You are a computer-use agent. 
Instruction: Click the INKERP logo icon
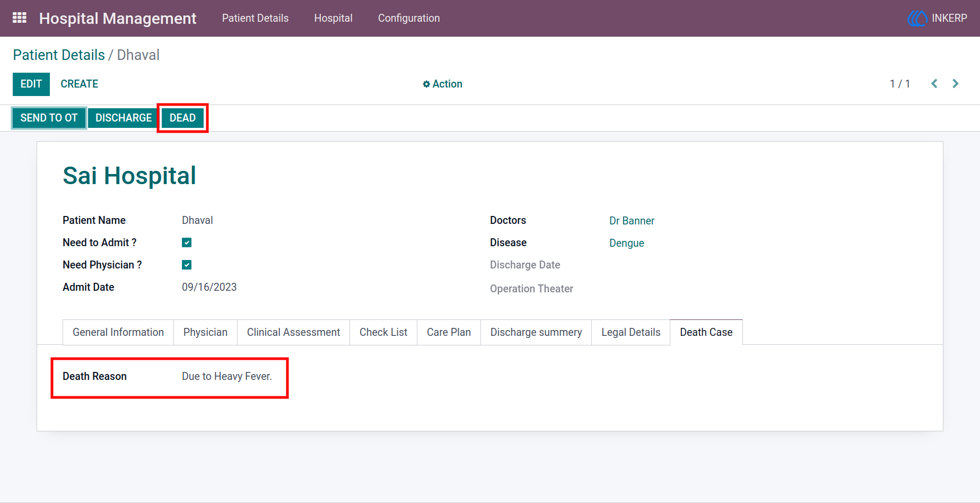coord(917,18)
